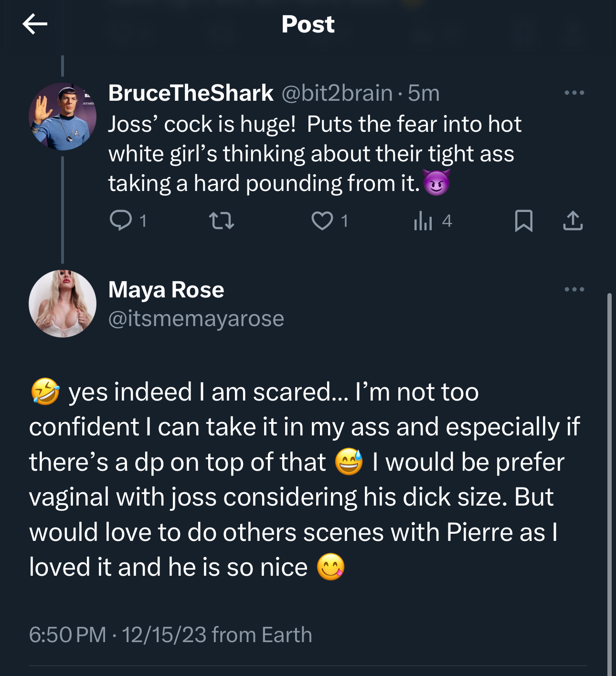Viewport: 616px width, 676px height.
Task: Repost BruceTheShark's post with the retweet icon
Action: coord(222,221)
